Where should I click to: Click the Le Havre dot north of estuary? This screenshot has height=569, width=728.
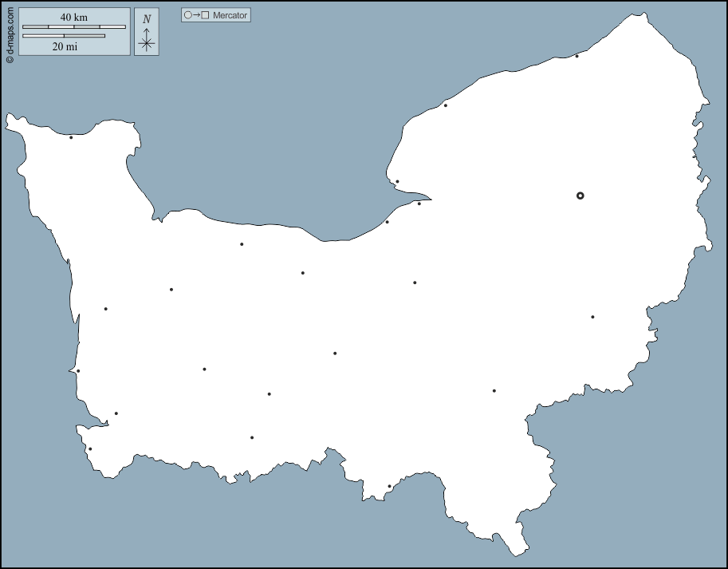[x=397, y=181]
